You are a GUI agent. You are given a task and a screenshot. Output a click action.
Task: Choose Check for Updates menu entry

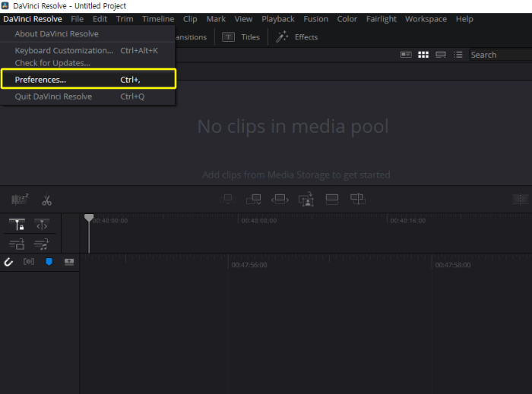[52, 63]
